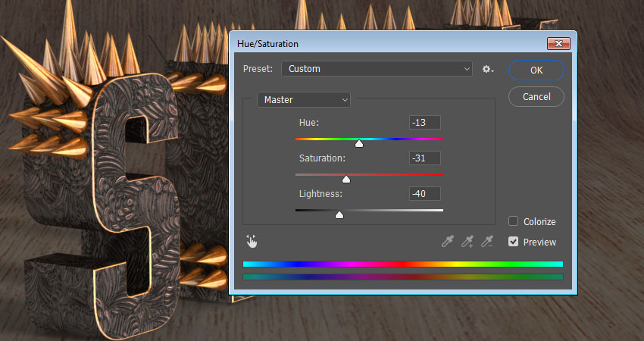The image size is (644, 341).
Task: Click the Hue/Saturation title bar text
Action: pos(267,44)
